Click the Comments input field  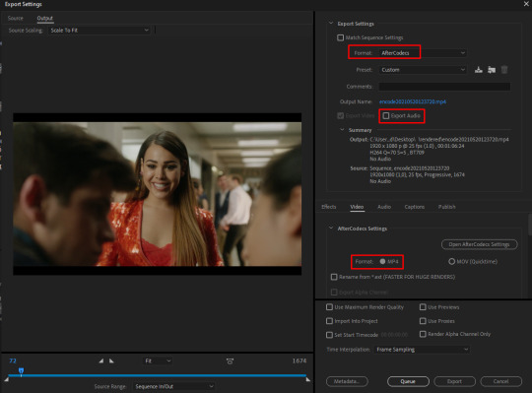coord(444,87)
